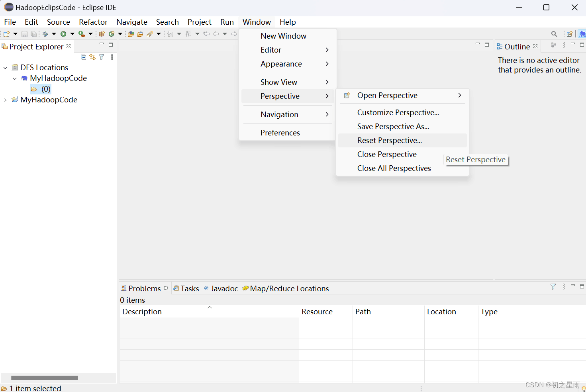Close the Project Explorer tab
Screen dimensions: 586x392
point(69,46)
